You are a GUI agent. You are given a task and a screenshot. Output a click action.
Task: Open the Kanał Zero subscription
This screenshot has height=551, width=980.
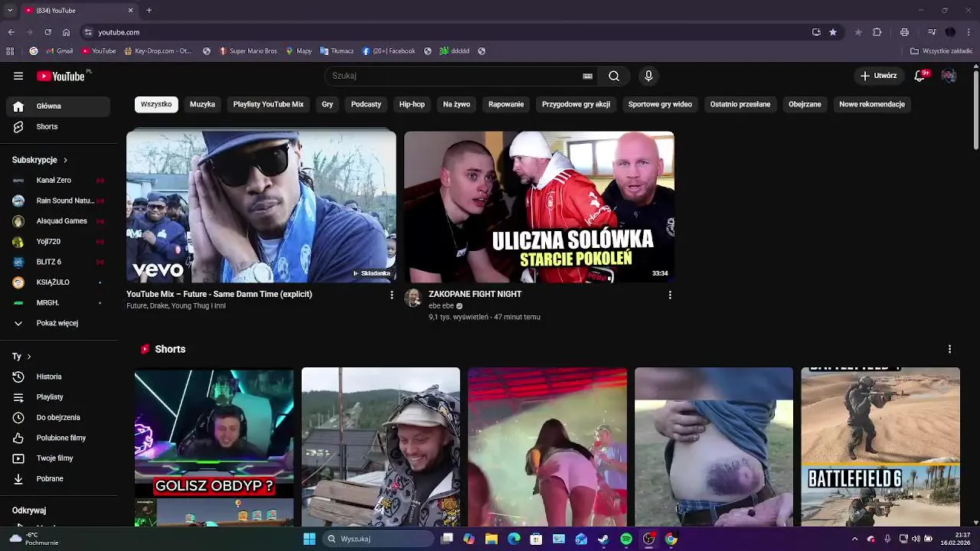(x=58, y=180)
